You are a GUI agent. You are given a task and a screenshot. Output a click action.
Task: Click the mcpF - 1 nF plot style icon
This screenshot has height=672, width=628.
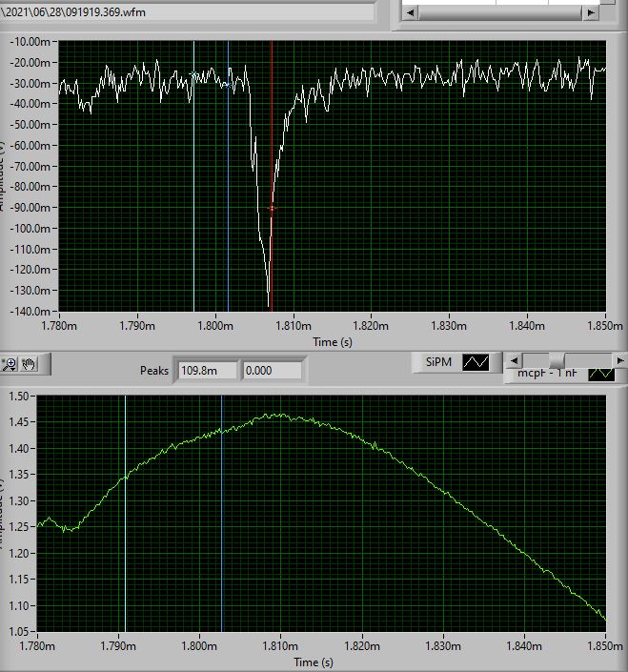[x=602, y=375]
